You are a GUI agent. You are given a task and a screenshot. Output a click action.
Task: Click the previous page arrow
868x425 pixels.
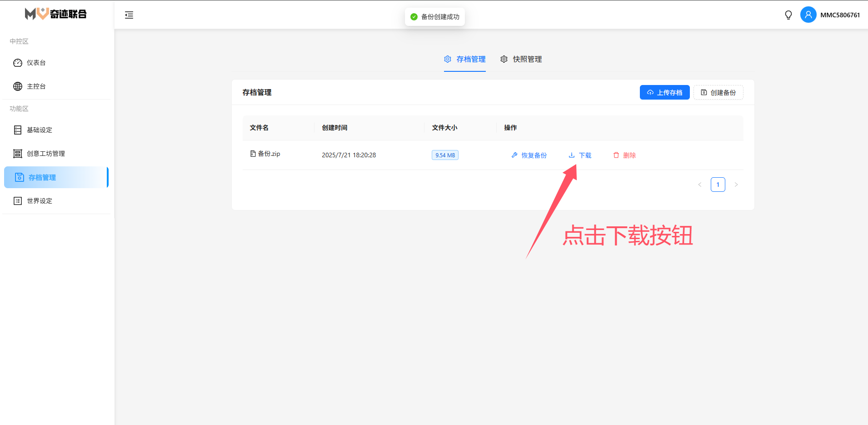(700, 185)
